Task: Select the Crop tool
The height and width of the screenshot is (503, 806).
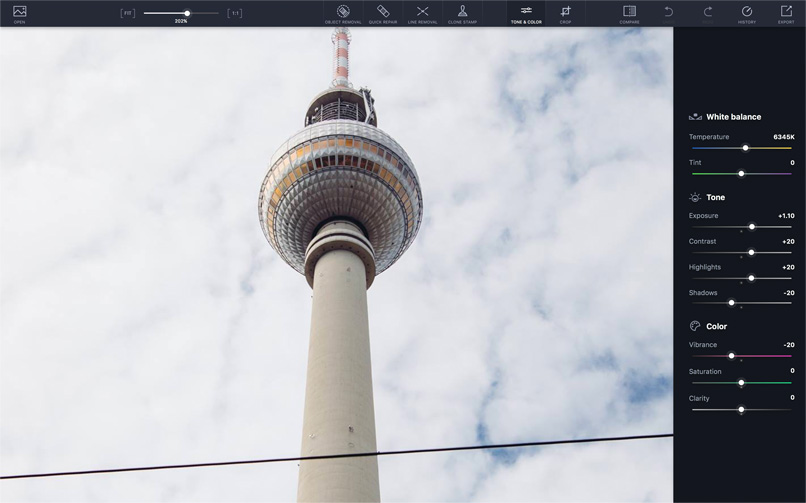Action: pos(565,14)
